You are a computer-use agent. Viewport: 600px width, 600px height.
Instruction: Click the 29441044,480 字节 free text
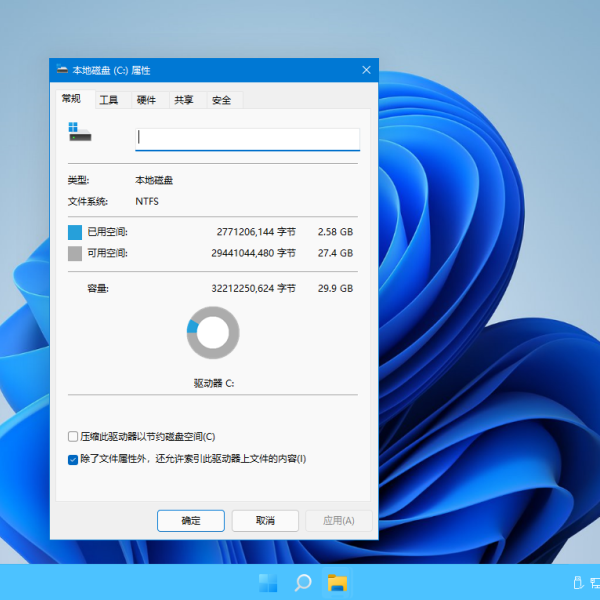click(254, 253)
